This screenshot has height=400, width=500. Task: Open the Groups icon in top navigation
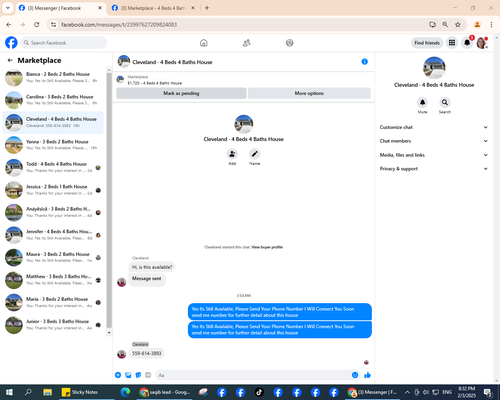tap(290, 43)
